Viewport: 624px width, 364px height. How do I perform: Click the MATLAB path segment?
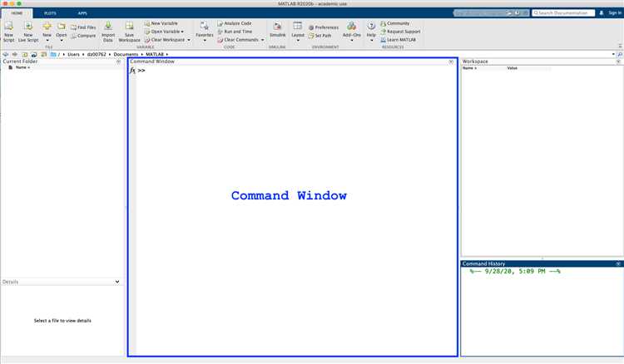[x=155, y=54]
